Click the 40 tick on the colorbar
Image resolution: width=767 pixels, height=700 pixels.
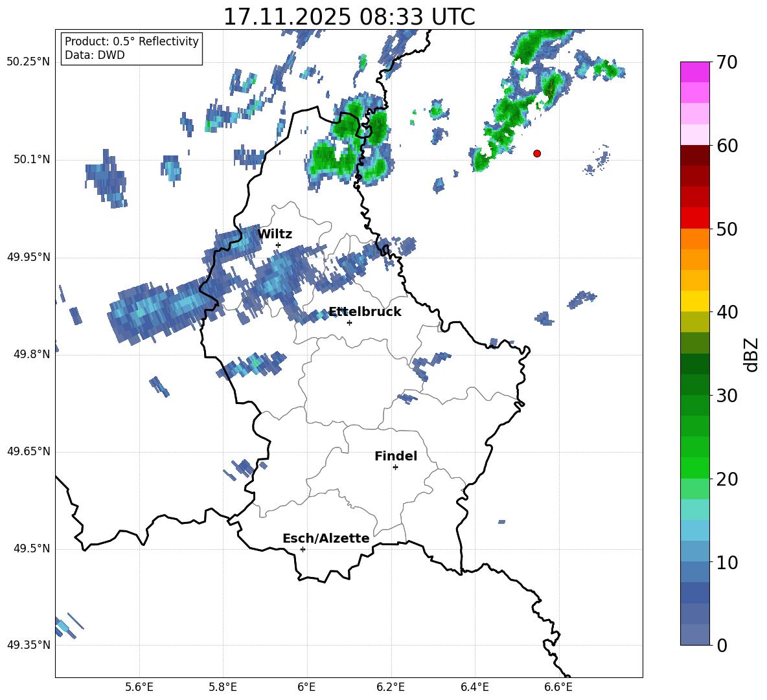pyautogui.click(x=727, y=312)
